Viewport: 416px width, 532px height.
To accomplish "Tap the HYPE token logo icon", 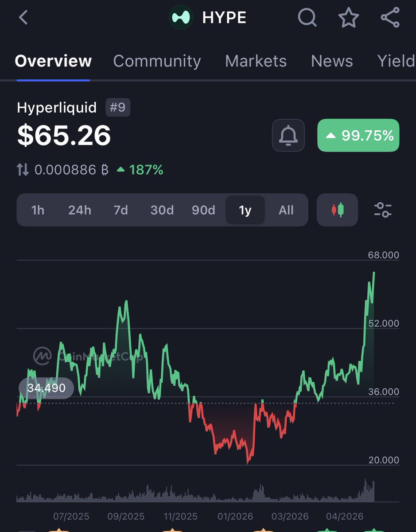I will 181,18.
